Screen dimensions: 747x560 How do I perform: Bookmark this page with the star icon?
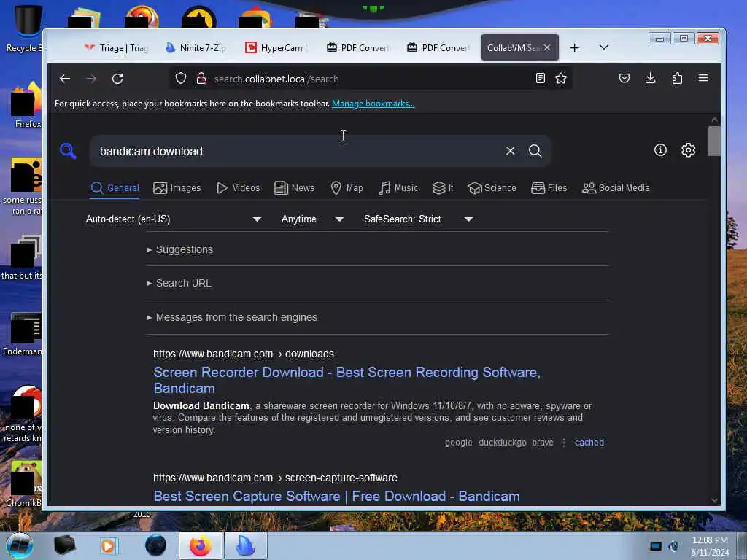point(561,78)
